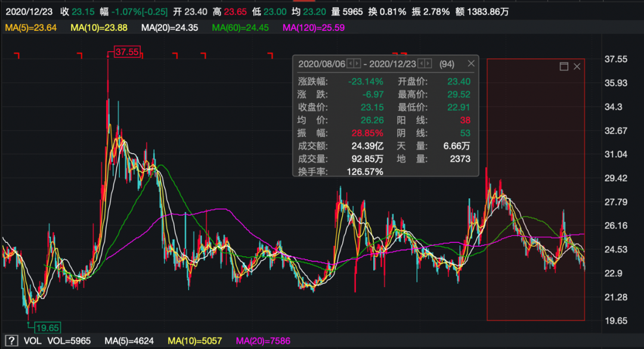Click the start date 2020/08/06 field
The height and width of the screenshot is (349, 644).
pyautogui.click(x=321, y=64)
